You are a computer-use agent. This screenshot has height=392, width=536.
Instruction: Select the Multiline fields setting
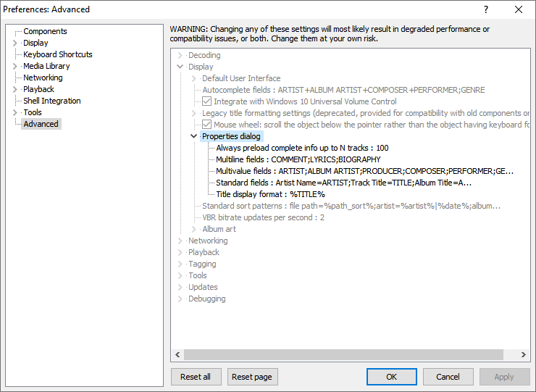(298, 159)
